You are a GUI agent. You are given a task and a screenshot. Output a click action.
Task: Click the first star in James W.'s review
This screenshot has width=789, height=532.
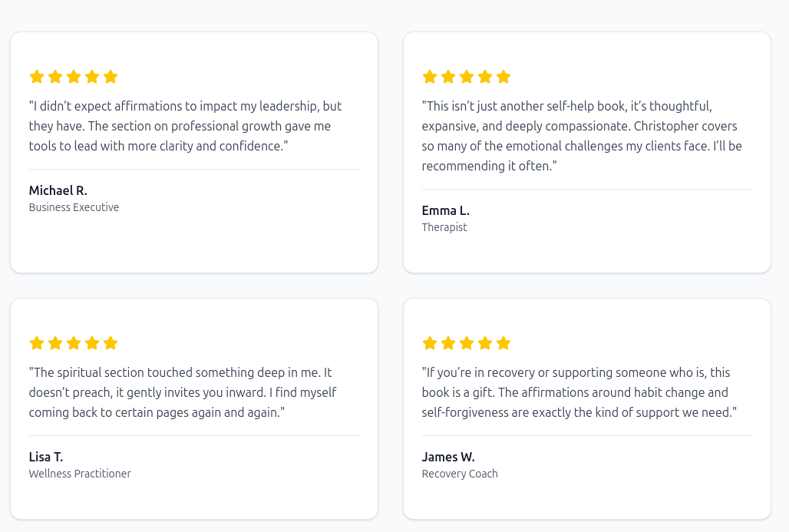point(430,343)
